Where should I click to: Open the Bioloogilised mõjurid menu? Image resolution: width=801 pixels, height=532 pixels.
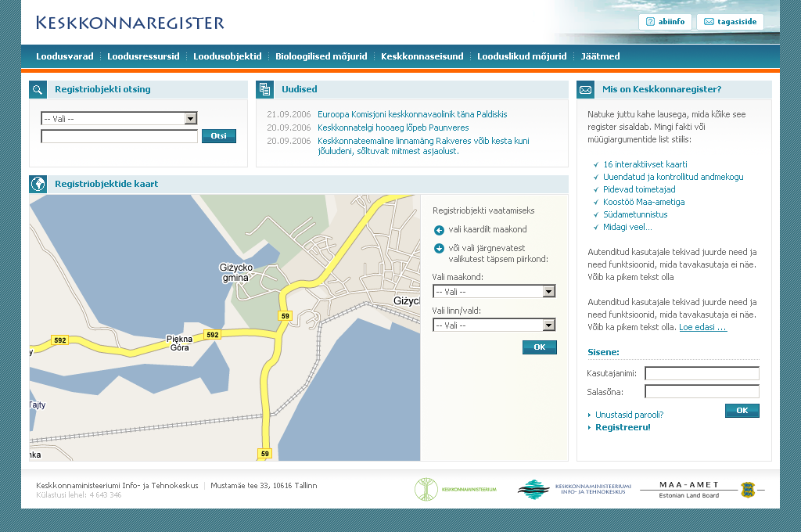[321, 56]
